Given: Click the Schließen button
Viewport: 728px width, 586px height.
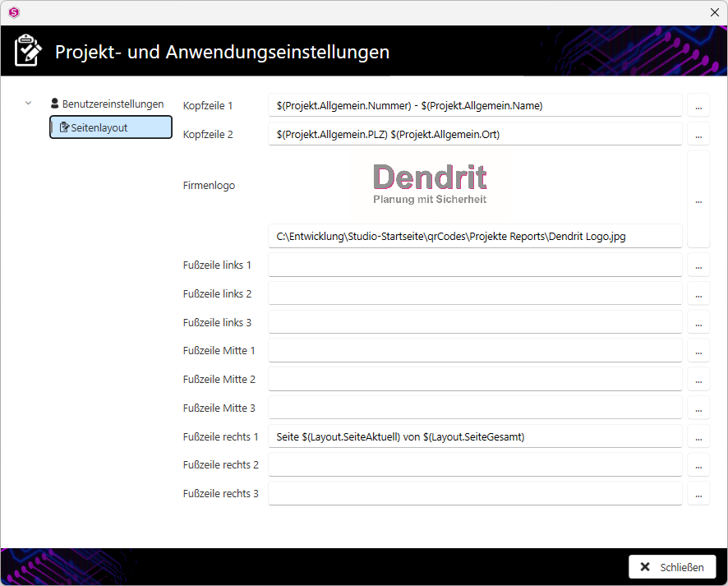Looking at the screenshot, I should click(x=672, y=566).
